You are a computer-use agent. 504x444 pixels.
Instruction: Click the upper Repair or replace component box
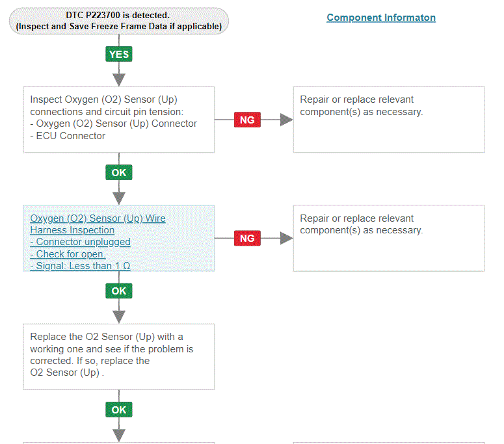(389, 120)
